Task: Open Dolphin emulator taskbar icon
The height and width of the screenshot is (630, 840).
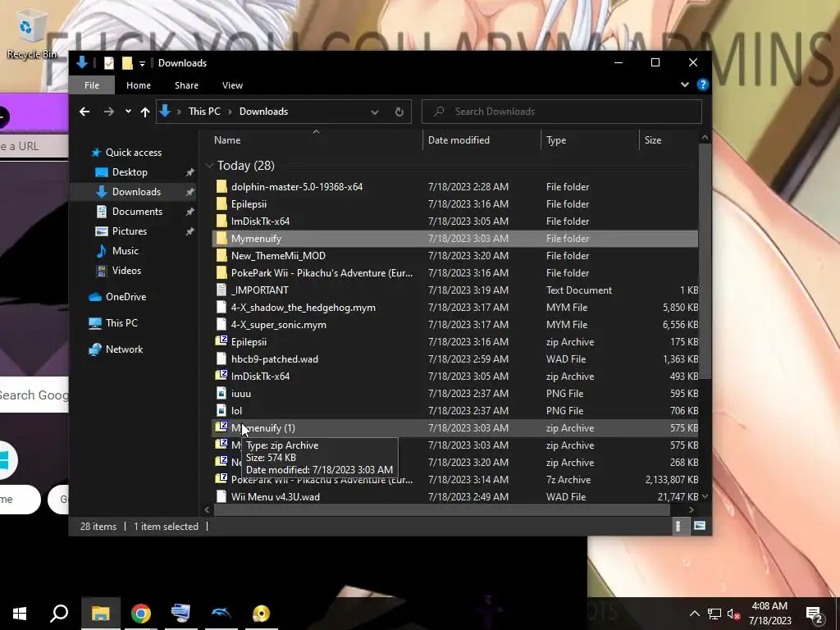Action: (x=221, y=614)
